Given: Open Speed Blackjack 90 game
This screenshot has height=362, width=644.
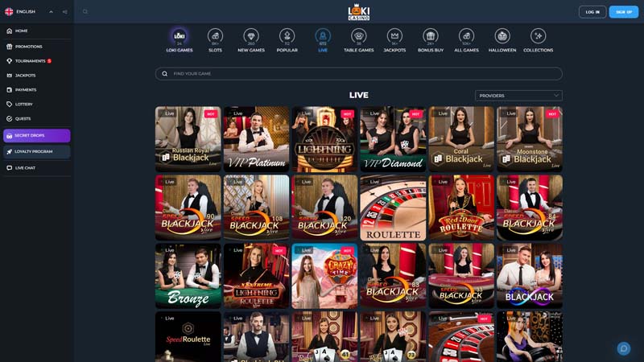Looking at the screenshot, I should coord(188,208).
